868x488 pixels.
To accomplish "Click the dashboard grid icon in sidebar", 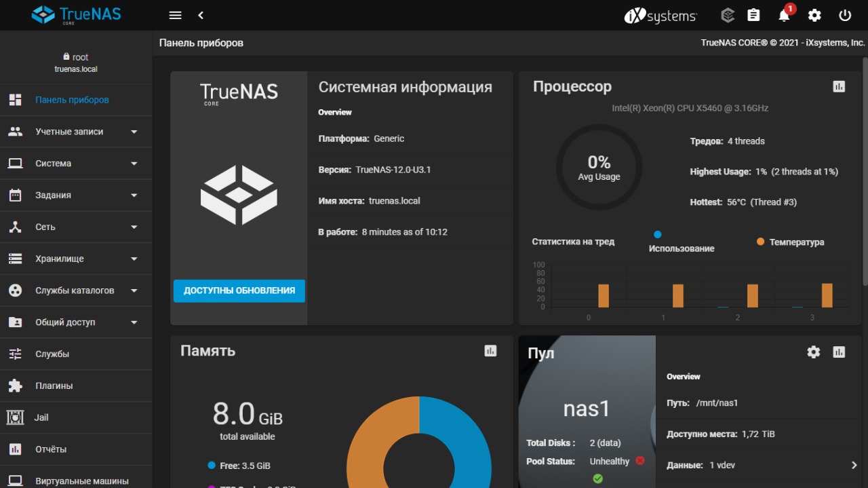I will coord(15,100).
